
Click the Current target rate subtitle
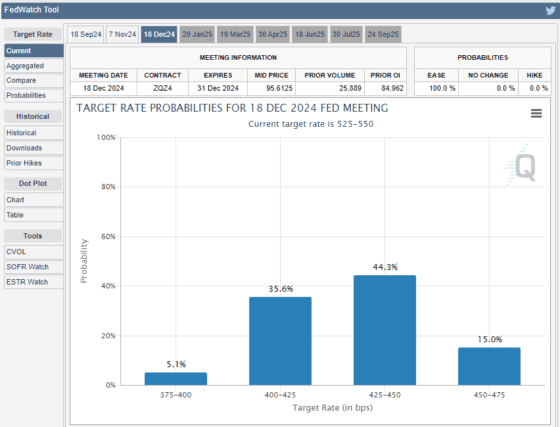tap(311, 124)
